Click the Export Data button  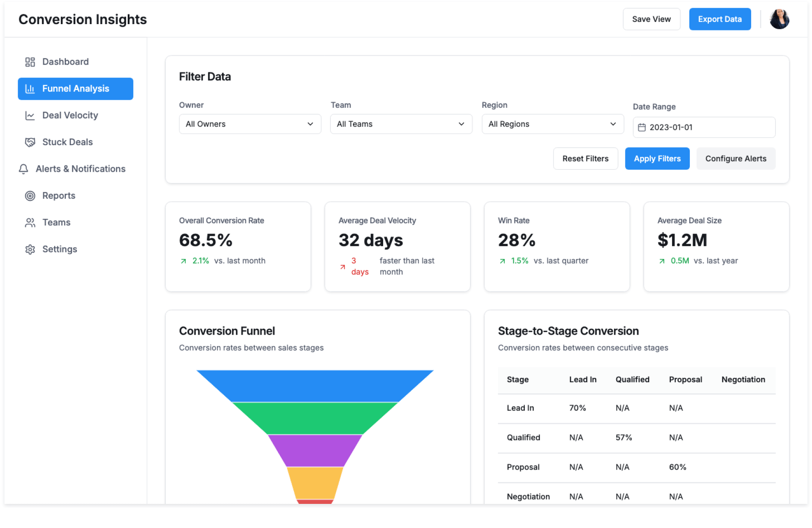click(719, 19)
